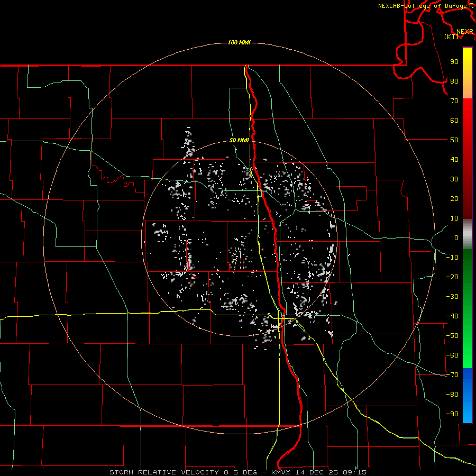Select the 60 value on velocity scale

coord(454,120)
